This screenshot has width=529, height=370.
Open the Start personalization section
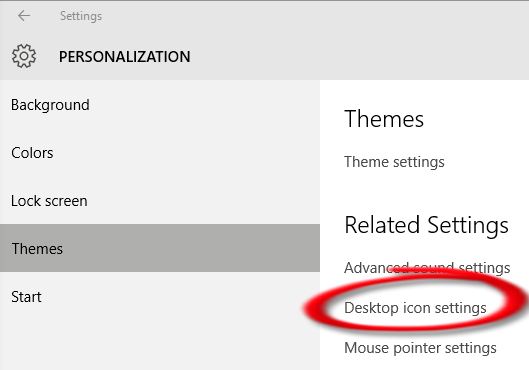click(x=160, y=296)
